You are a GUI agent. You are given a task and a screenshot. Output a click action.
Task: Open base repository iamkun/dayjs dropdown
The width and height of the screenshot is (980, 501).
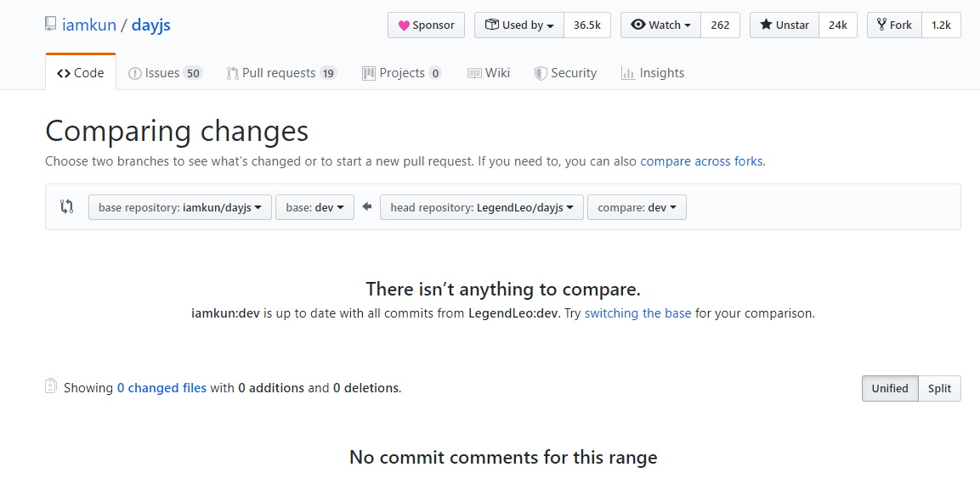pyautogui.click(x=180, y=207)
